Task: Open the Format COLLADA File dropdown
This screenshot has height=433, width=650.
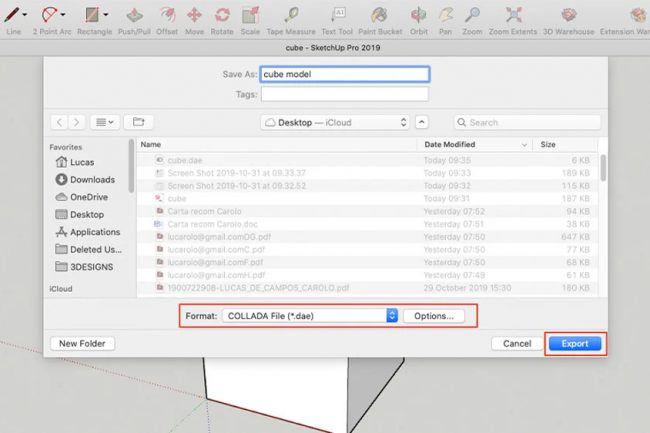Action: coord(311,315)
